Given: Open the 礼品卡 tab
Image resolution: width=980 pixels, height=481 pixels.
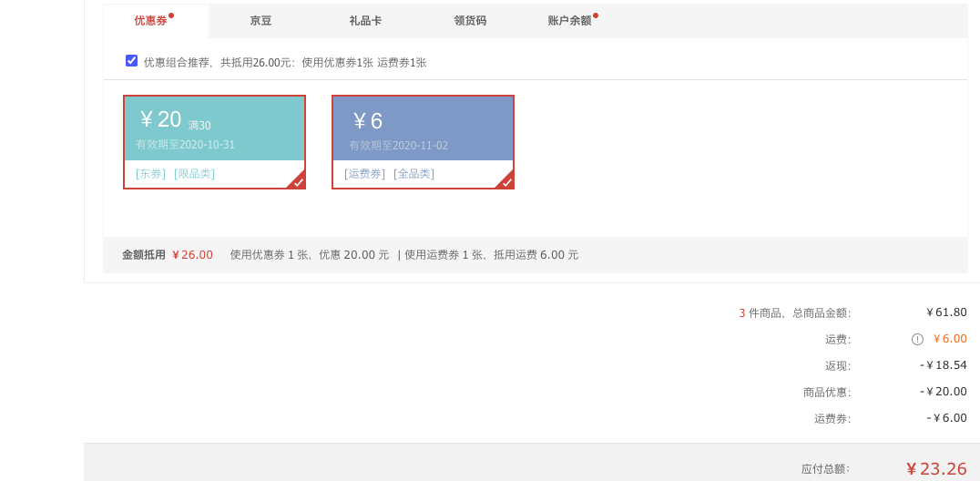Looking at the screenshot, I should (365, 21).
